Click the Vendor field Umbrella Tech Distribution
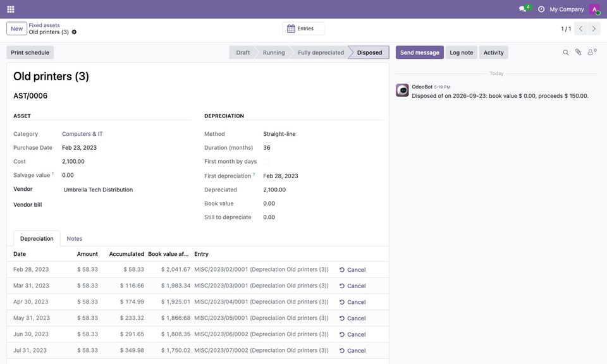Image resolution: width=607 pixels, height=364 pixels. point(99,190)
